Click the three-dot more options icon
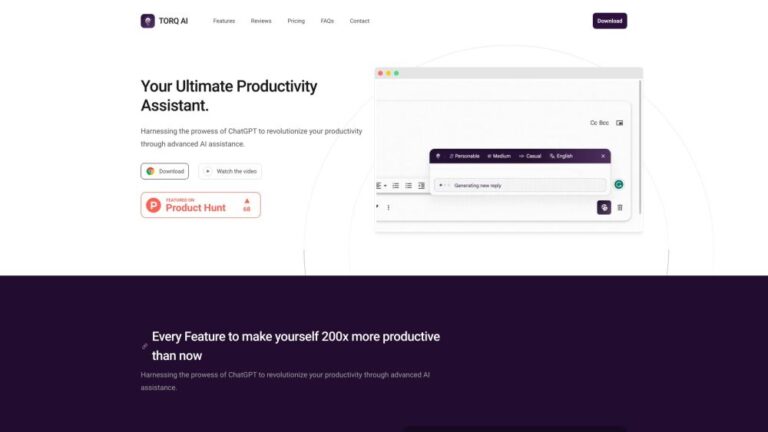 click(x=388, y=208)
